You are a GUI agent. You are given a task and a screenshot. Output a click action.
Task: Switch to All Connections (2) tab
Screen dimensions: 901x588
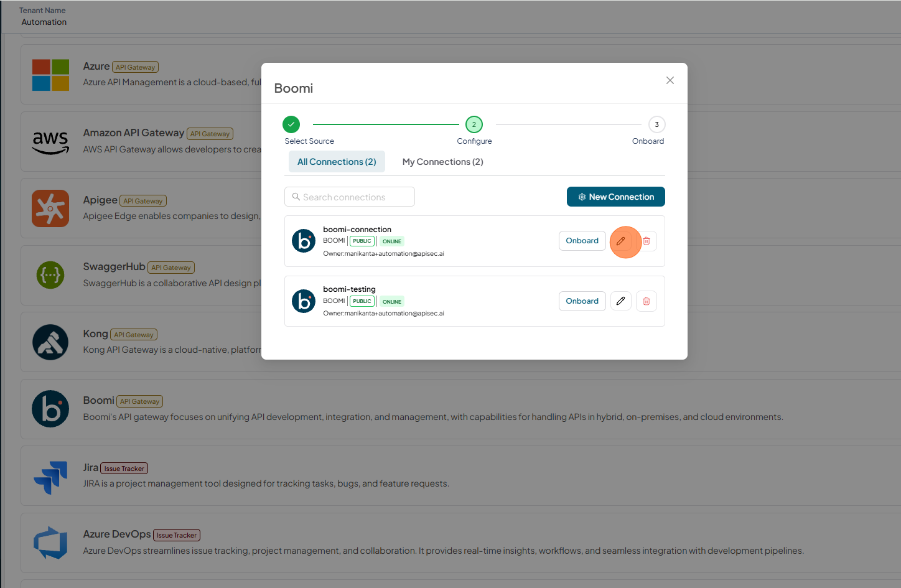tap(337, 162)
